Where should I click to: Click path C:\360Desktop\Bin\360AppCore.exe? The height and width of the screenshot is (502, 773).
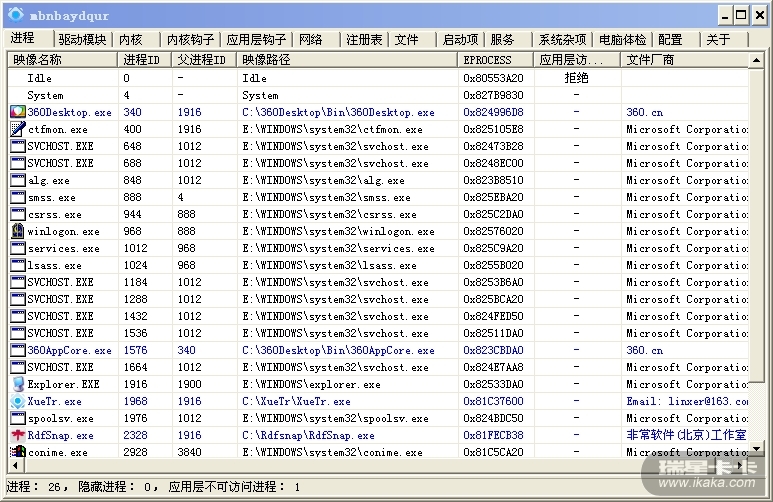click(338, 350)
